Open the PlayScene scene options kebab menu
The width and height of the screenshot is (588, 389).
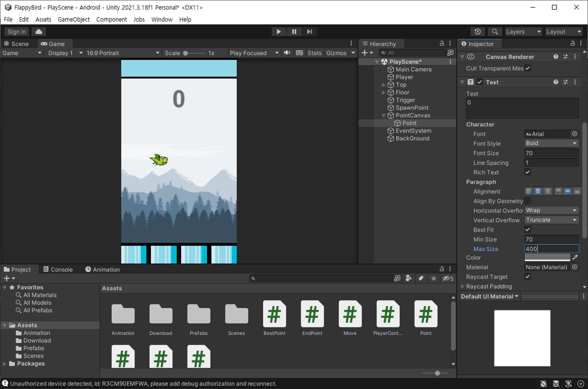(x=450, y=62)
